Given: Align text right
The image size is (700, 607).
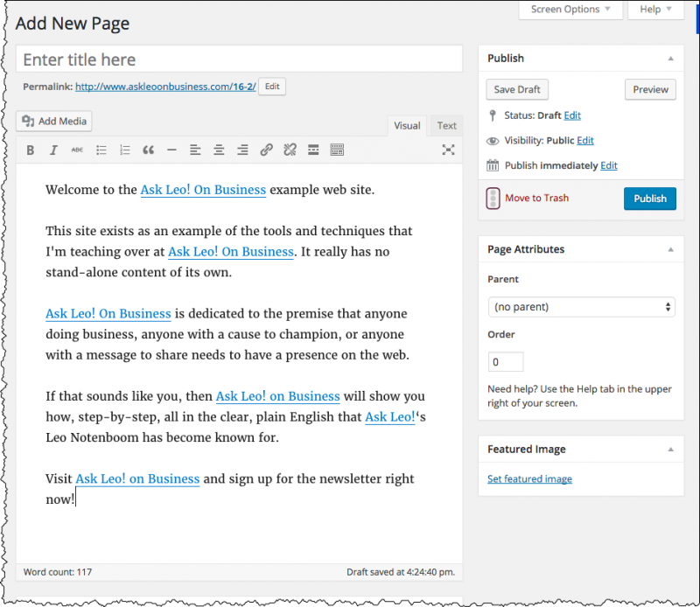Looking at the screenshot, I should click(x=242, y=150).
